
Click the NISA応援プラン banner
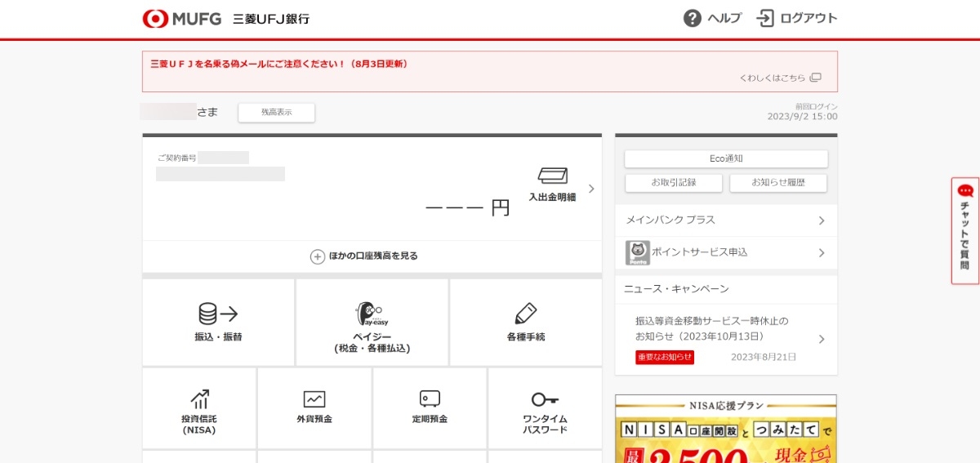[726, 429]
